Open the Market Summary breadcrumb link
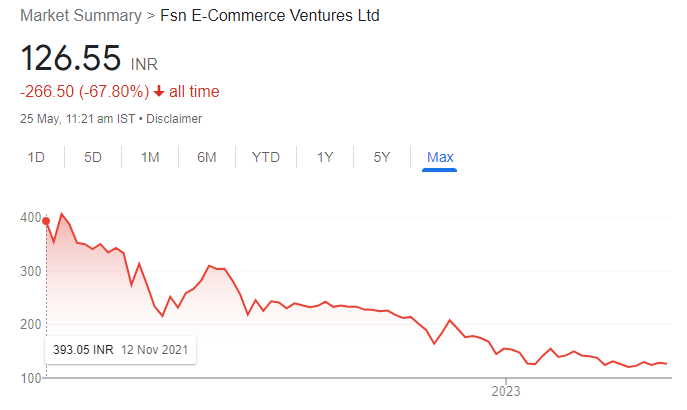This screenshot has width=687, height=410. [81, 15]
